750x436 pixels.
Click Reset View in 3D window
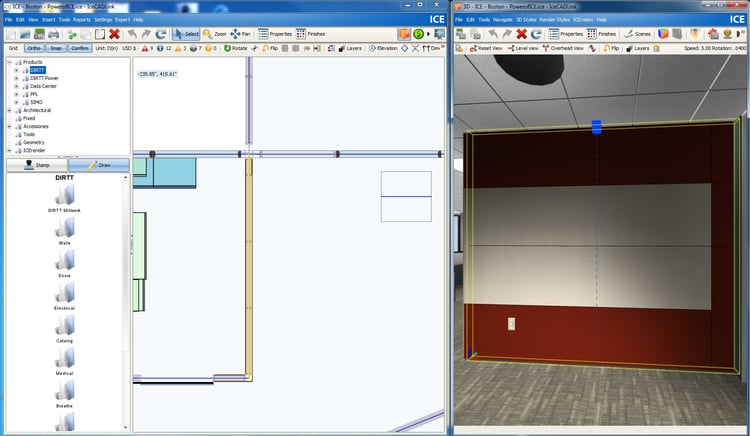[x=486, y=48]
